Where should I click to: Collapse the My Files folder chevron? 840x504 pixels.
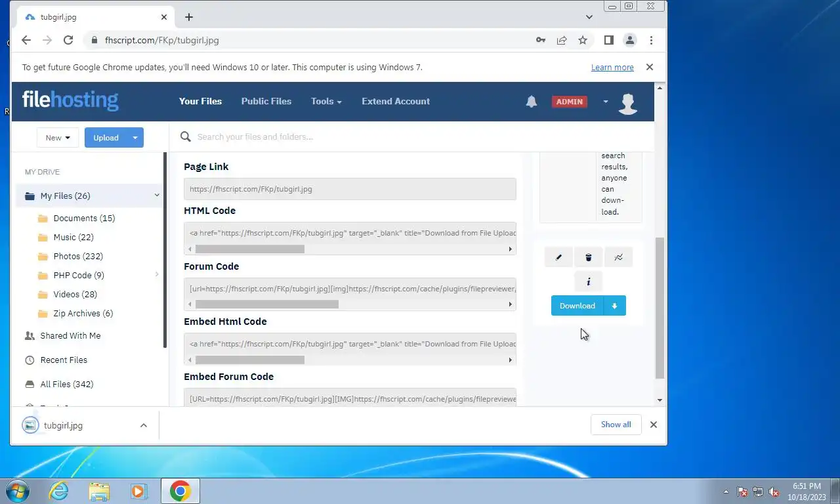coord(157,195)
